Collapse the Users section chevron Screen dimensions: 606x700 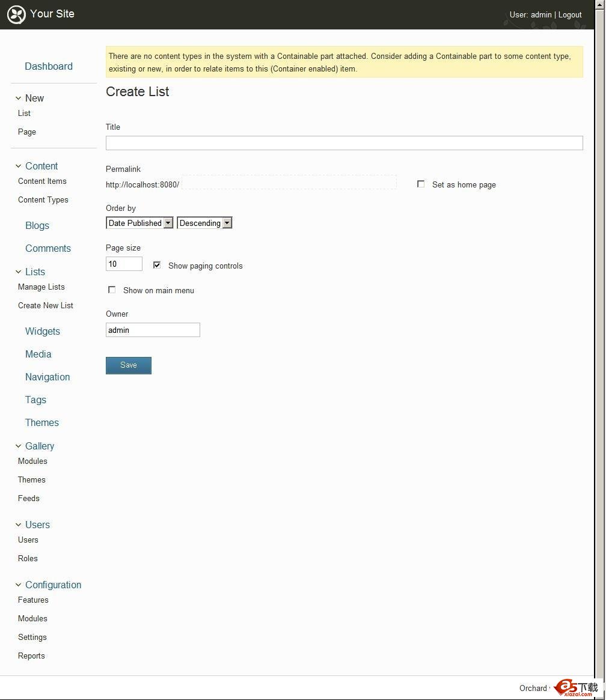(18, 525)
